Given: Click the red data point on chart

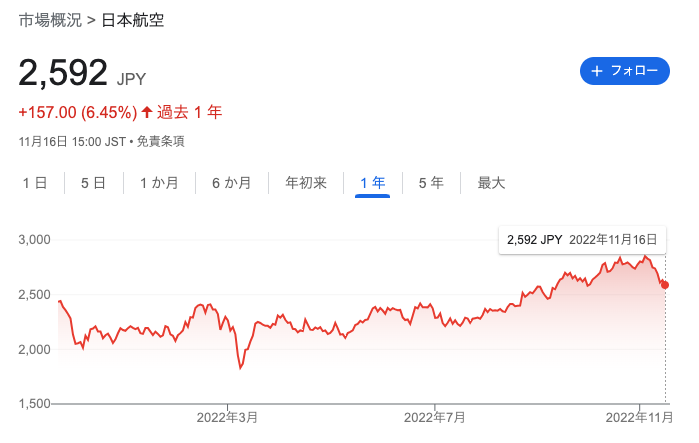Looking at the screenshot, I should pos(665,285).
